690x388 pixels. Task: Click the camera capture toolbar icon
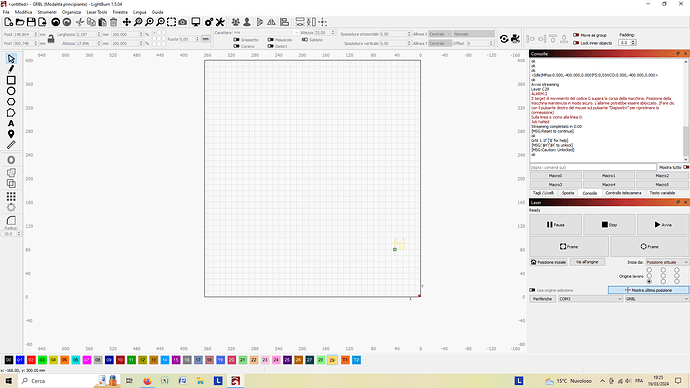183,22
